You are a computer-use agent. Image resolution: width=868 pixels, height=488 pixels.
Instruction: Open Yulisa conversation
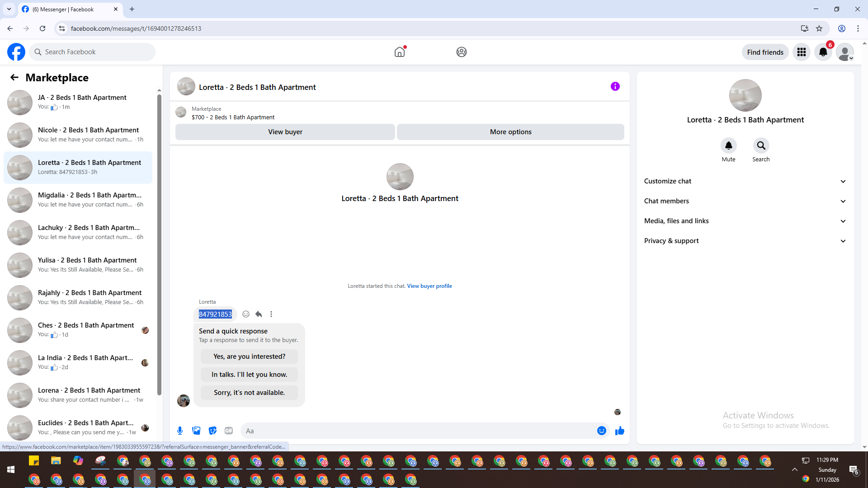(78, 265)
